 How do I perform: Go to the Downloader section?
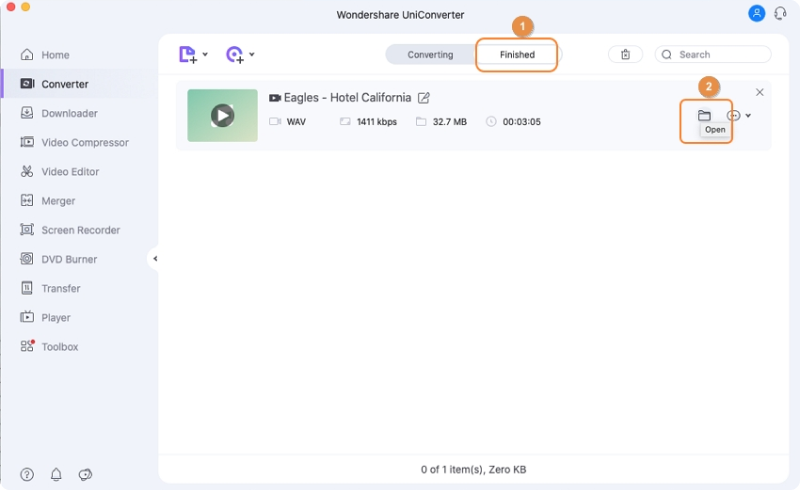69,114
